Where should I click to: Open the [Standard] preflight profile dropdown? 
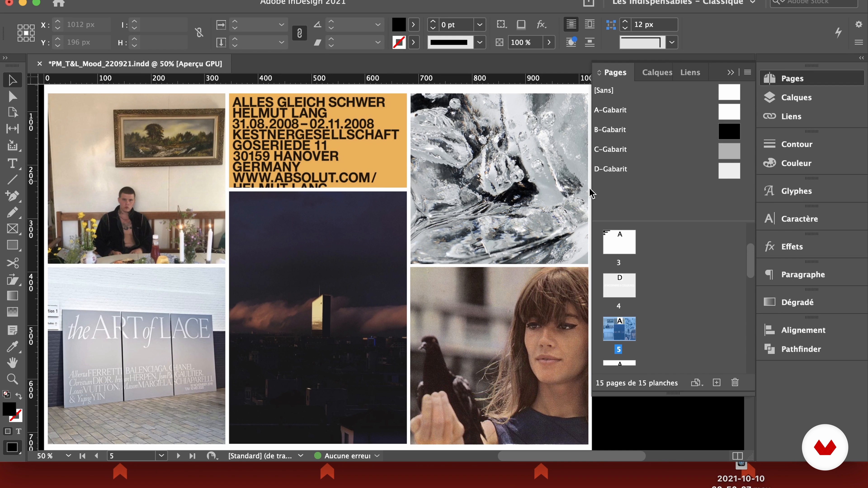pos(301,456)
